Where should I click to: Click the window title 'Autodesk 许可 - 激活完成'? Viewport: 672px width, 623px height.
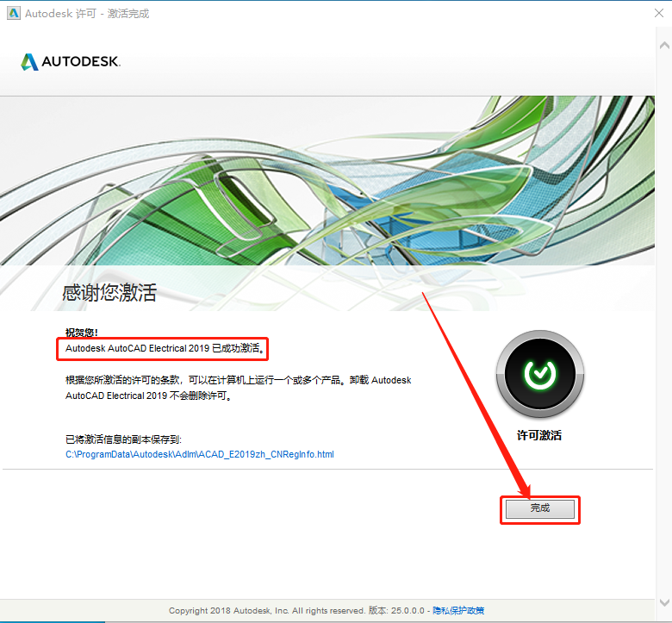tap(87, 14)
